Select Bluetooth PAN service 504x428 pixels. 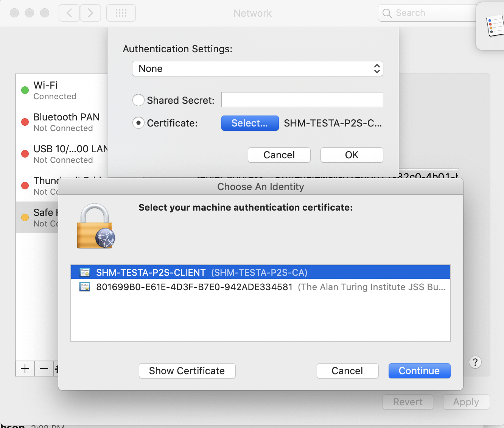pos(62,122)
